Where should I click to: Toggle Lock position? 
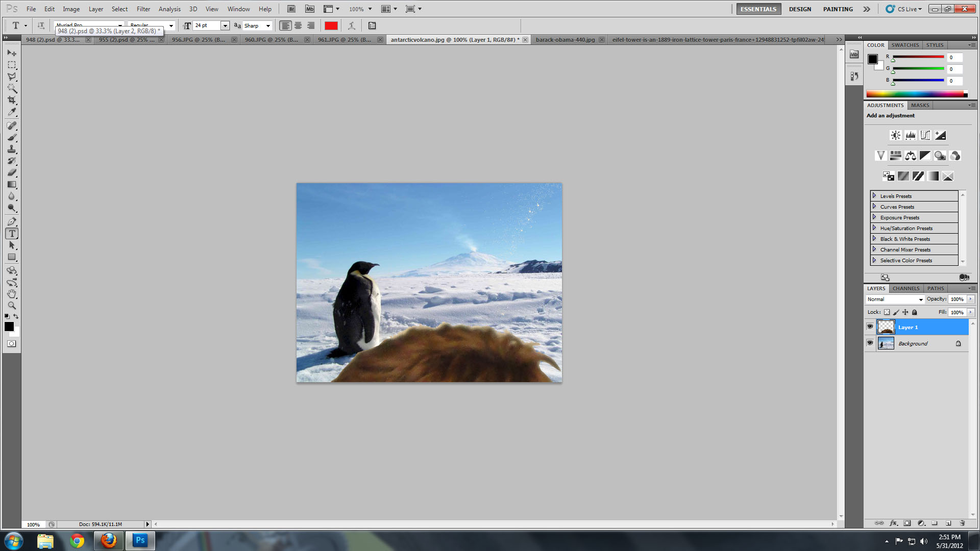905,312
